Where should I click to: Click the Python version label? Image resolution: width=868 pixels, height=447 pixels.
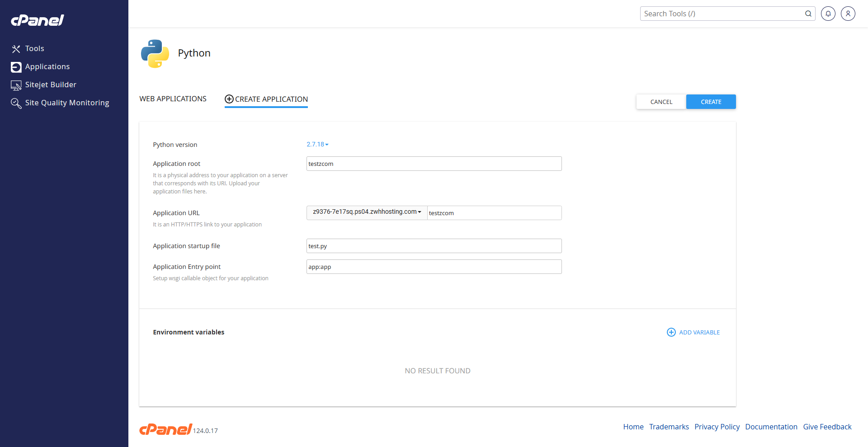[175, 145]
